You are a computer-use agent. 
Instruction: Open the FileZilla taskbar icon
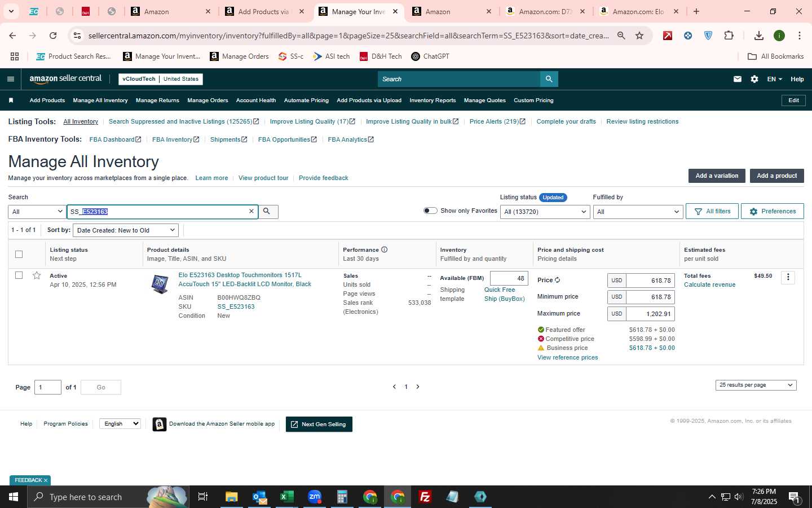[x=425, y=497]
